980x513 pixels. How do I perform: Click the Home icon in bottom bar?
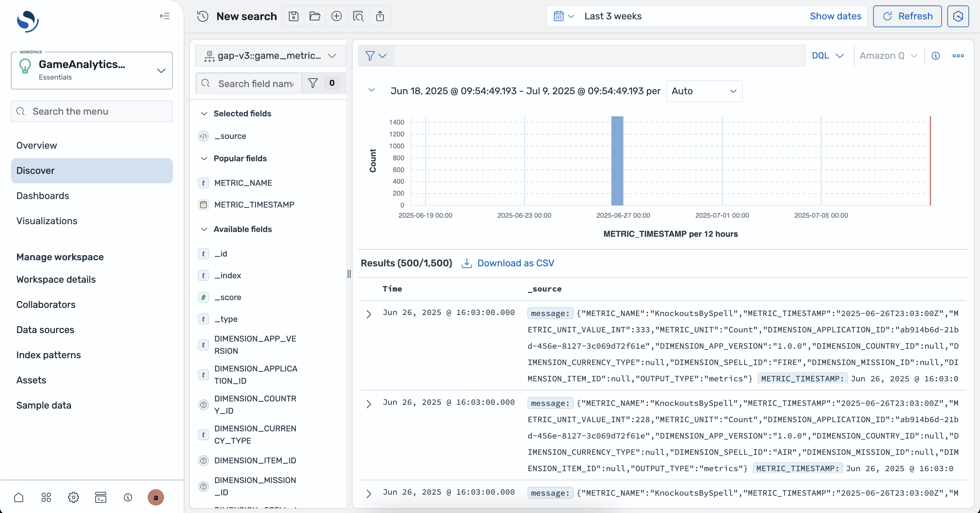19,497
